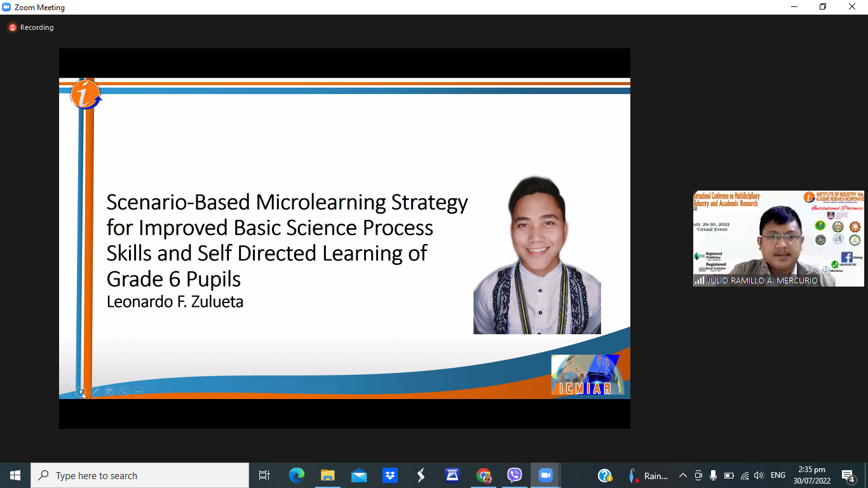Click the magnifier zoom slideshow control
This screenshot has width=868, height=488.
click(x=124, y=392)
